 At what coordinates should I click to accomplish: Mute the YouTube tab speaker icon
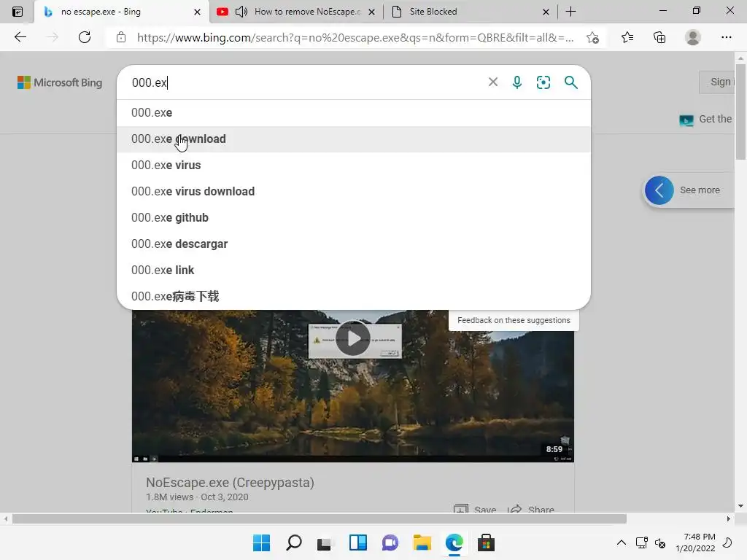click(x=241, y=12)
